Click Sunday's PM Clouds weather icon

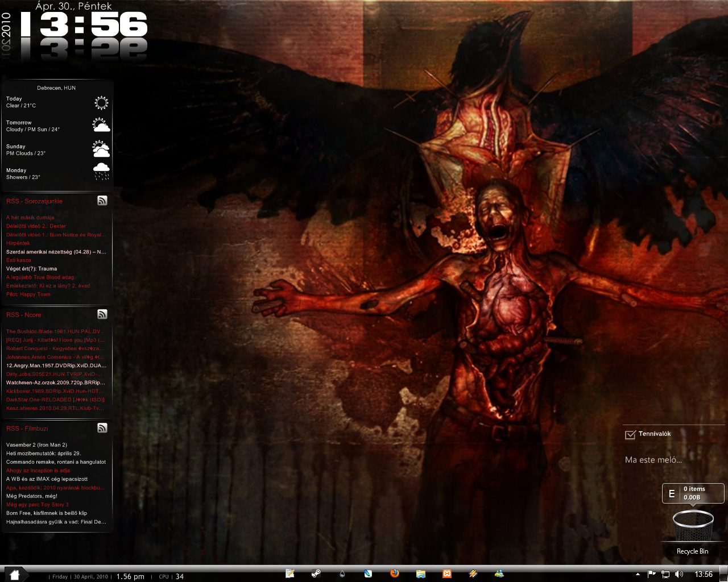tap(101, 149)
